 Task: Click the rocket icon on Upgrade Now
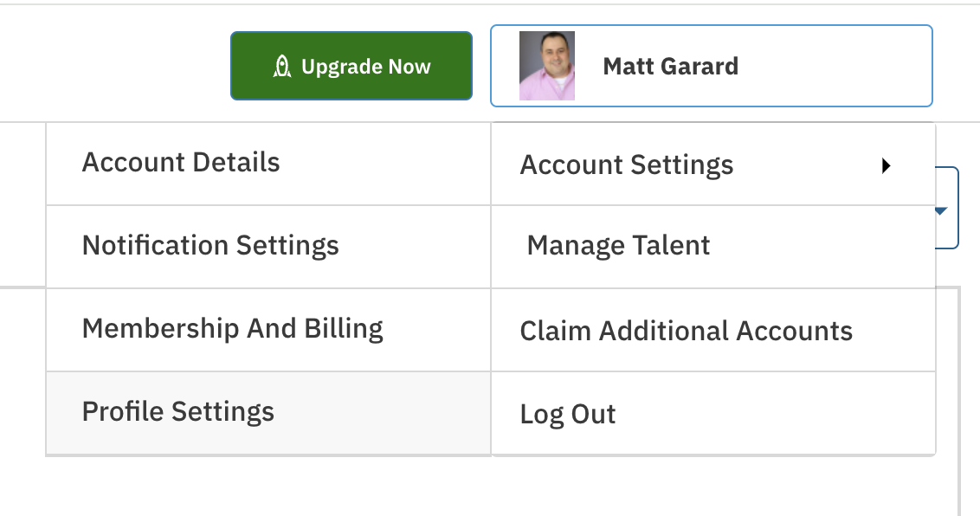tap(282, 66)
